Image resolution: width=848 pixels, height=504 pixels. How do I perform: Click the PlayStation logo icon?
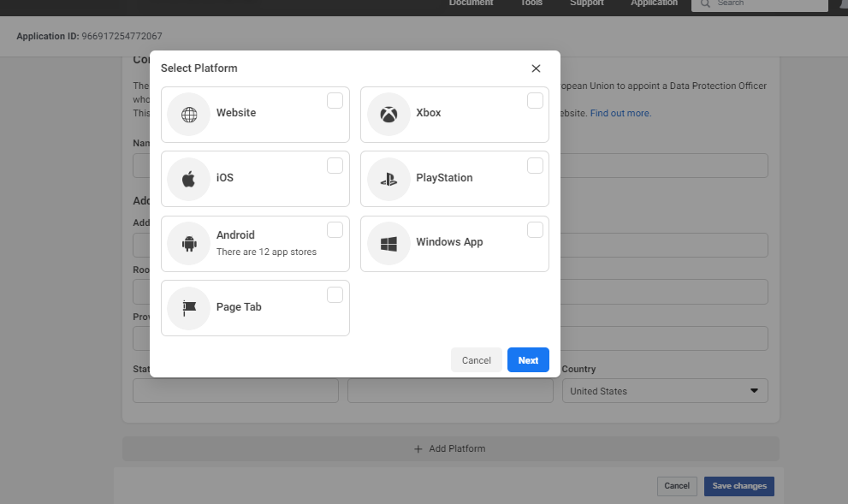pyautogui.click(x=388, y=179)
